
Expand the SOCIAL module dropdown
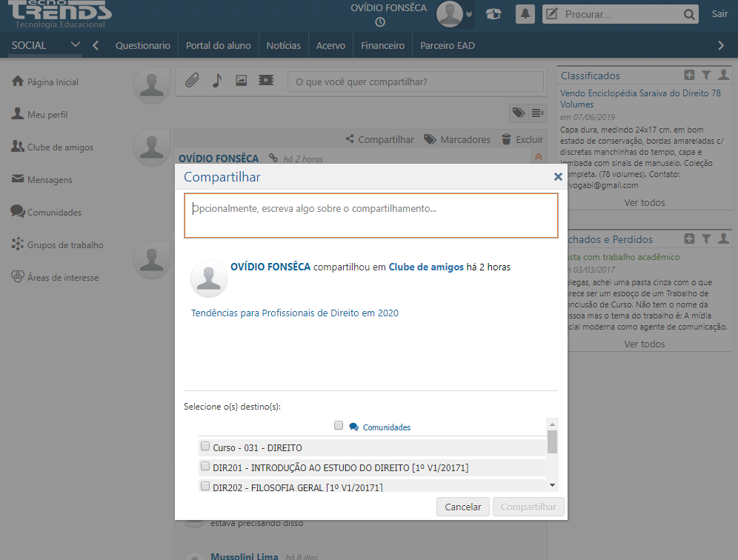(x=75, y=45)
